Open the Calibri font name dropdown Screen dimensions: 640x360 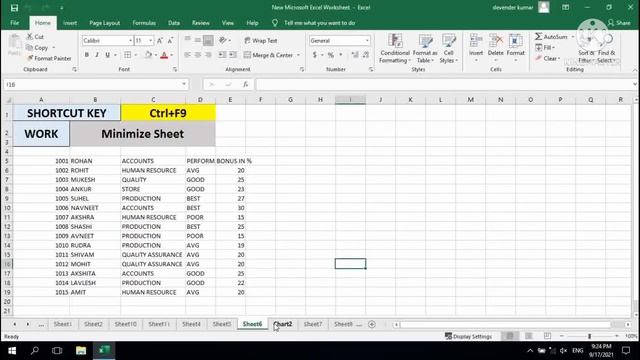coord(131,40)
